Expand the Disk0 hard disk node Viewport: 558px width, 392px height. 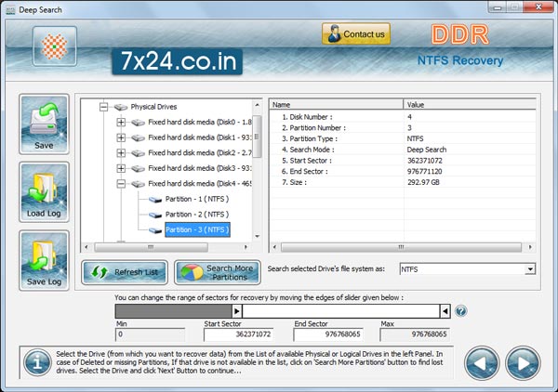click(121, 123)
